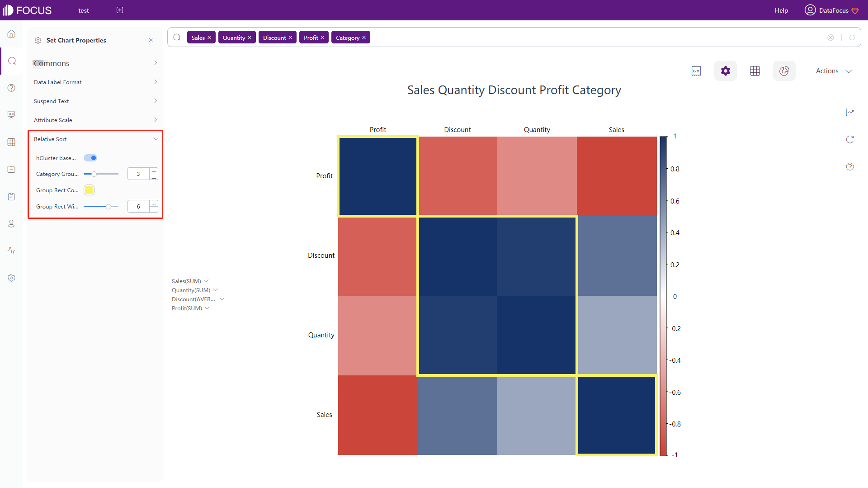Viewport: 868px width, 488px height.
Task: Click the Category Group slider
Action: point(101,174)
